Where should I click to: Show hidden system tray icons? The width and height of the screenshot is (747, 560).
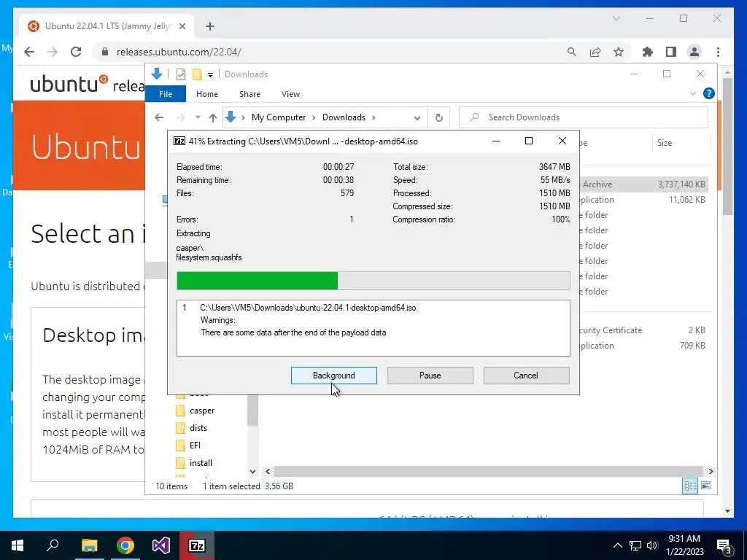tap(617, 545)
